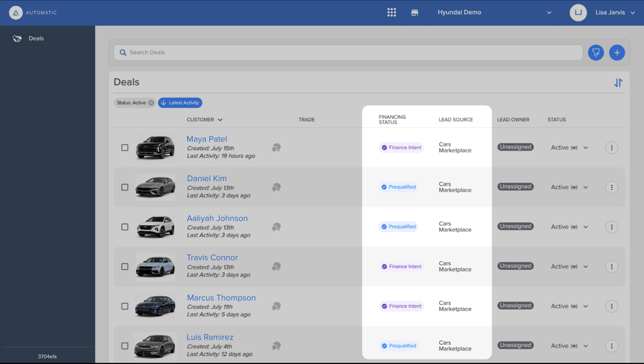The height and width of the screenshot is (364, 644).
Task: Open the apps grid icon
Action: point(391,12)
